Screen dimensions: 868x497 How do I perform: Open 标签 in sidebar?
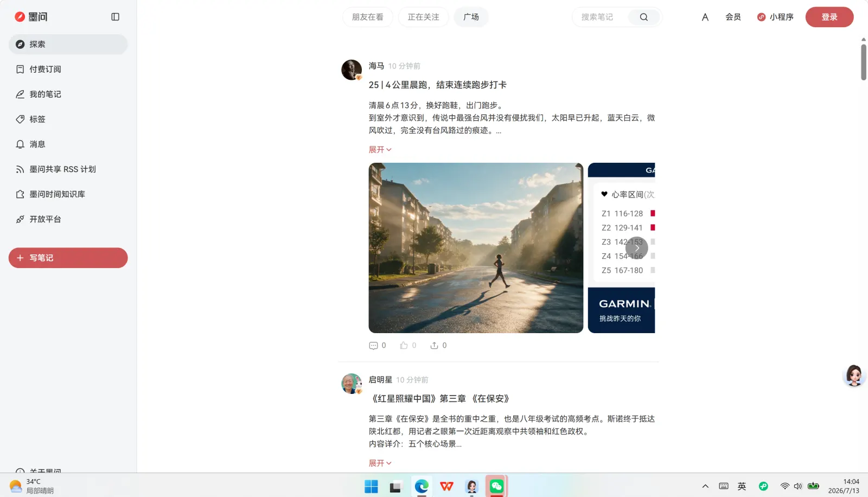(x=68, y=119)
